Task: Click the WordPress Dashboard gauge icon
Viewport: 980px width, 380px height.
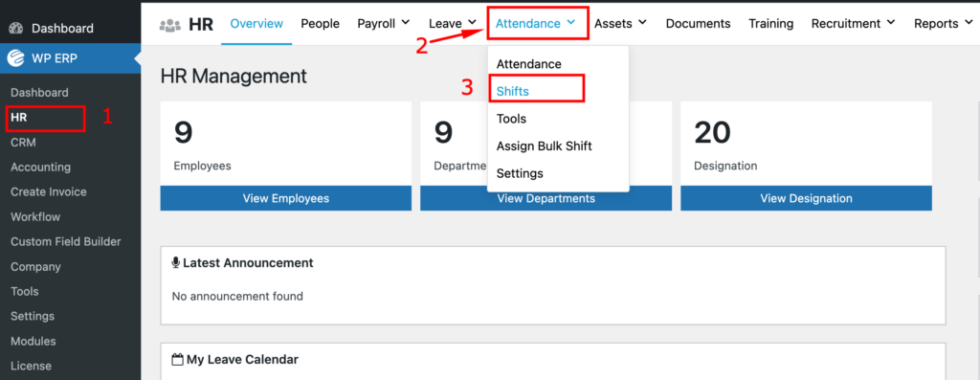Action: [16, 28]
